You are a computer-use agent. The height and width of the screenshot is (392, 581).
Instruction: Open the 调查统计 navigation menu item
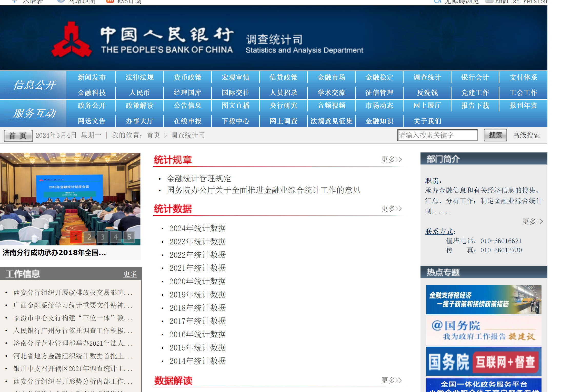427,77
